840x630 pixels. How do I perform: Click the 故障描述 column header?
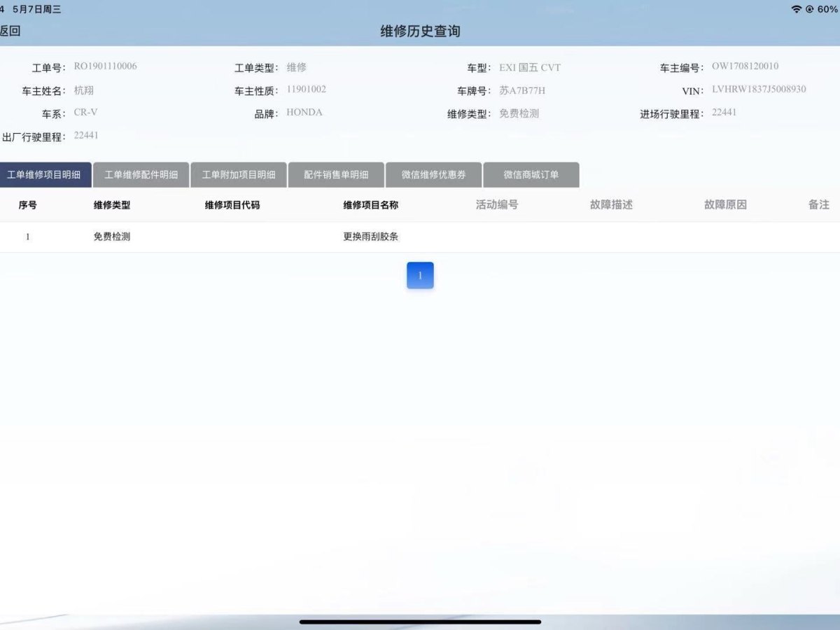click(x=611, y=205)
